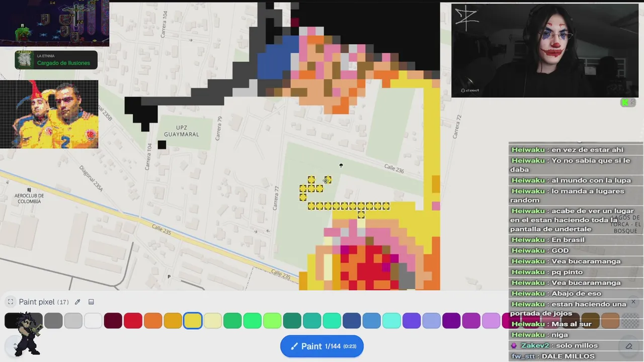
Task: Select the eraser tool icon
Action: [629, 346]
